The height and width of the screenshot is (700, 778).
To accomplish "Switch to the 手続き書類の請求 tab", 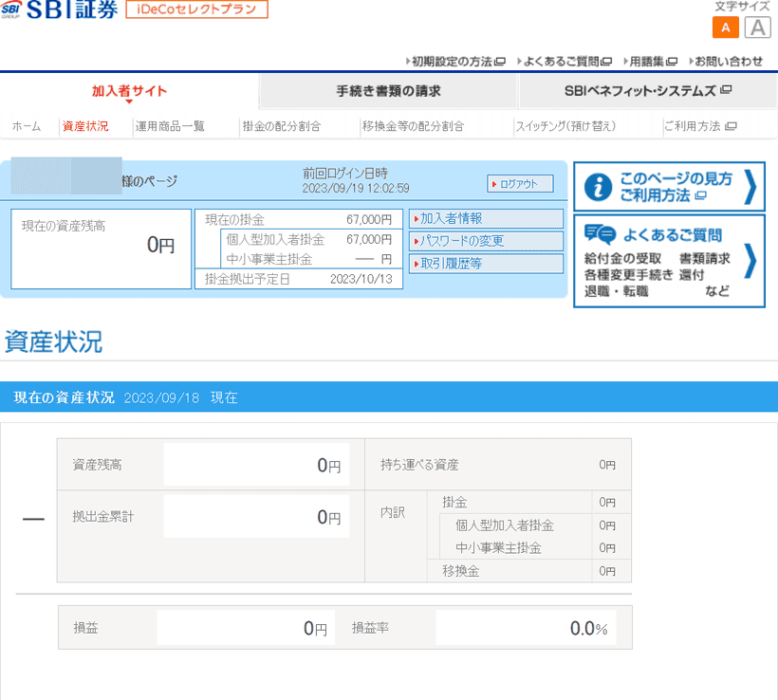I will 387,90.
